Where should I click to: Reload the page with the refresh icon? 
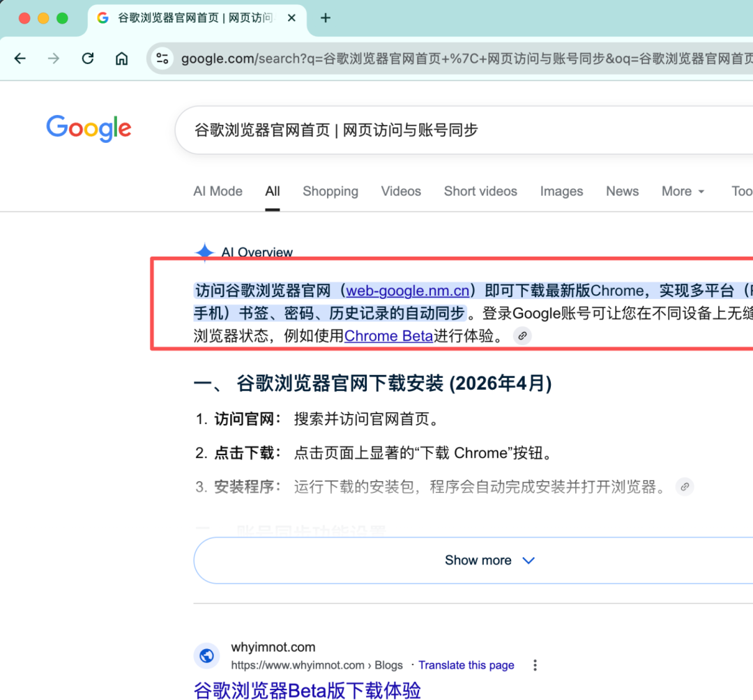pyautogui.click(x=88, y=59)
